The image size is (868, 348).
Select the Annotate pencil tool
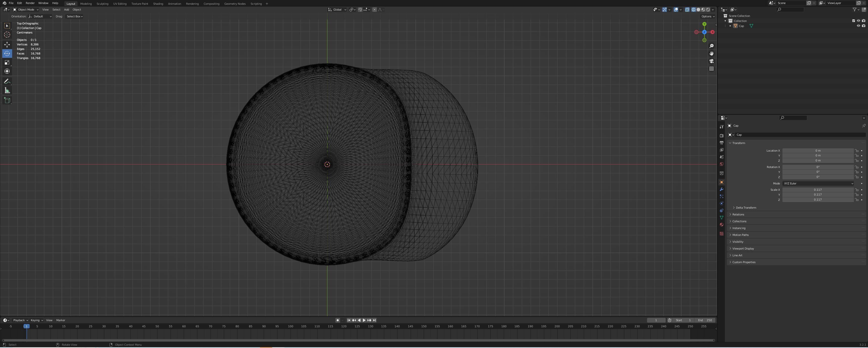(7, 82)
